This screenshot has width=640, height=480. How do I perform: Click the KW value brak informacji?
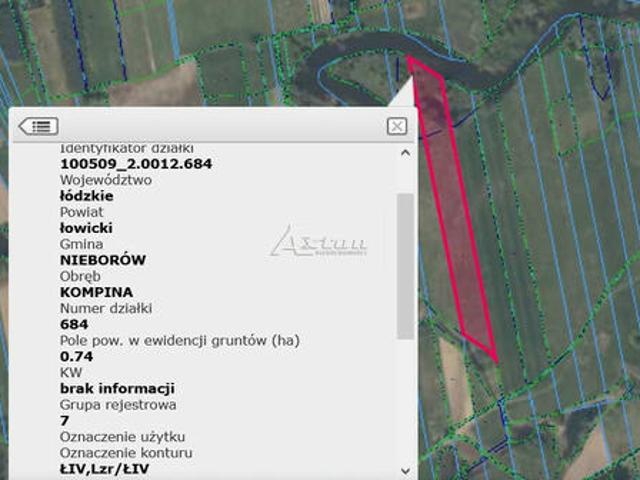pyautogui.click(x=118, y=388)
